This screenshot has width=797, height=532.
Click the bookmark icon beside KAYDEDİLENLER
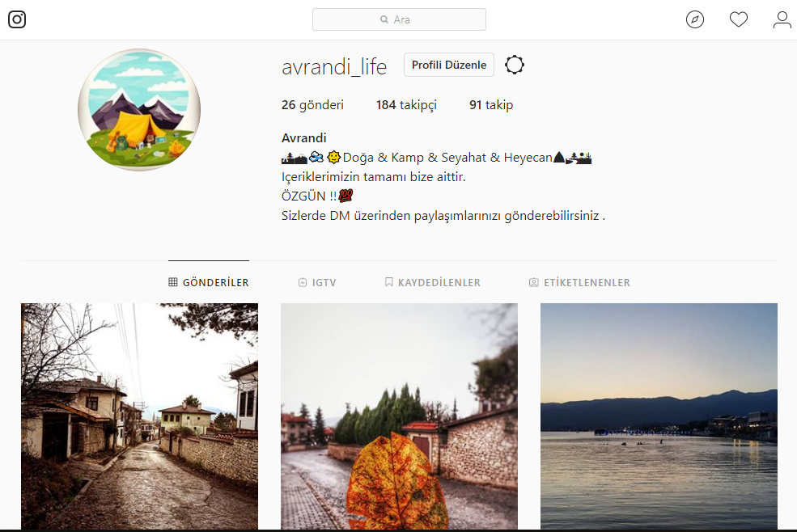pos(389,282)
